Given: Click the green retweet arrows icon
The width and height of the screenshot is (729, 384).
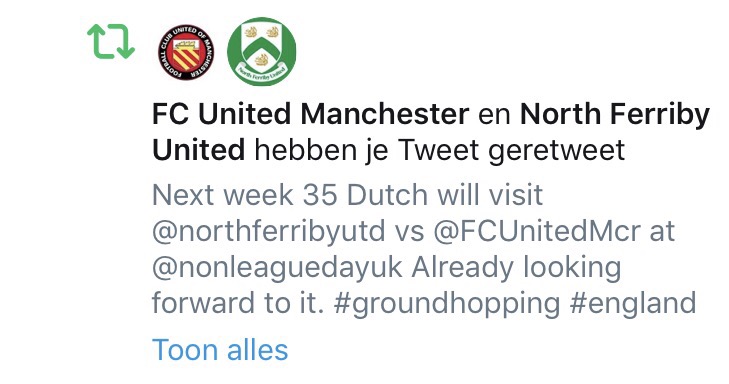Looking at the screenshot, I should coord(111,41).
